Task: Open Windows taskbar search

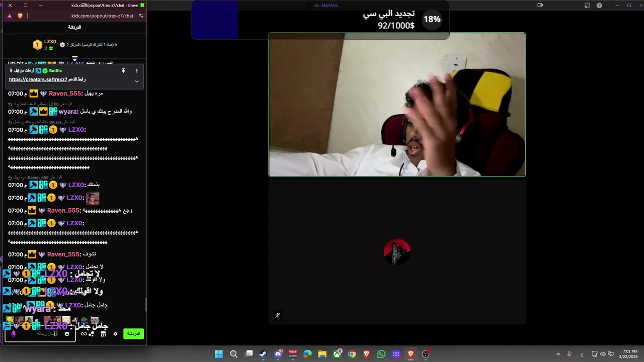Action: 233,354
